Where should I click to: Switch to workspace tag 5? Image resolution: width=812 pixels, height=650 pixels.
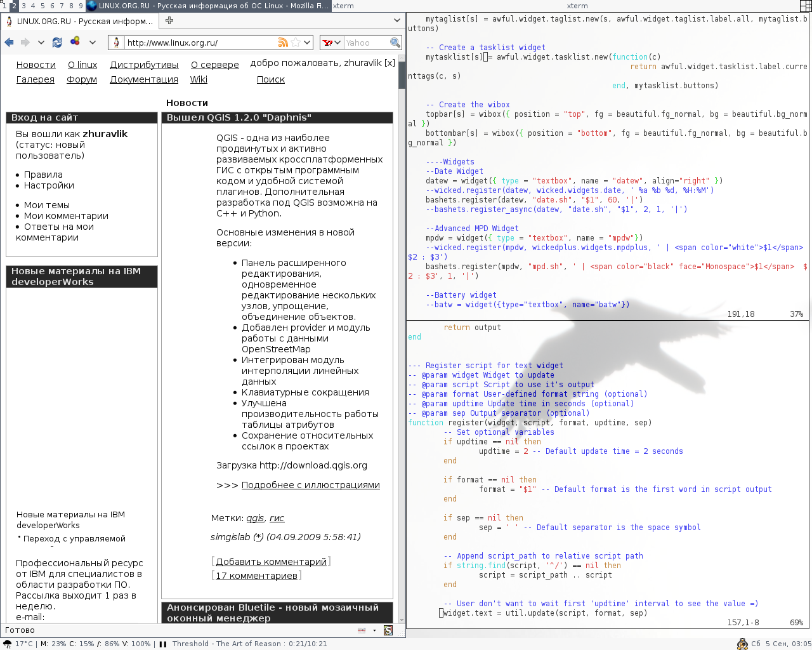[x=43, y=6]
